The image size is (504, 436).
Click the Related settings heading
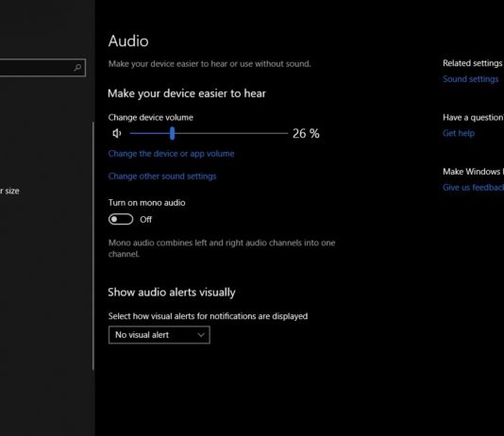tap(472, 63)
